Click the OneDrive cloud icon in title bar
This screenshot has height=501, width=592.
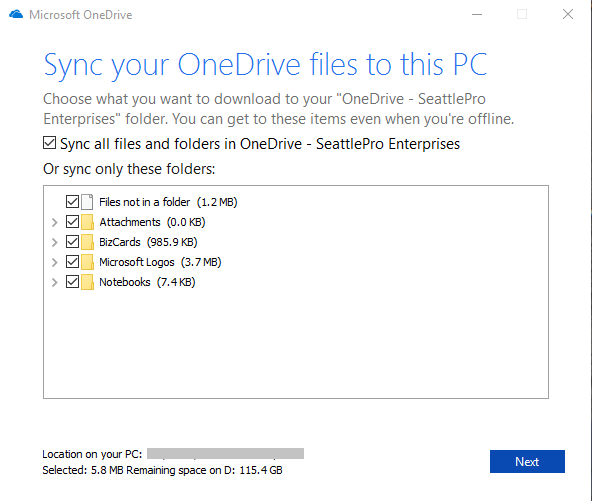[x=16, y=14]
